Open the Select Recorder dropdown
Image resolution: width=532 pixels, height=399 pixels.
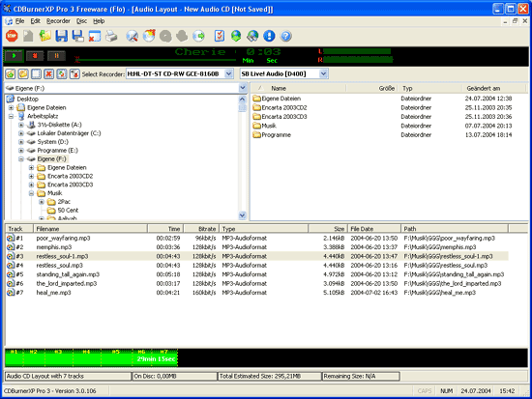229,73
